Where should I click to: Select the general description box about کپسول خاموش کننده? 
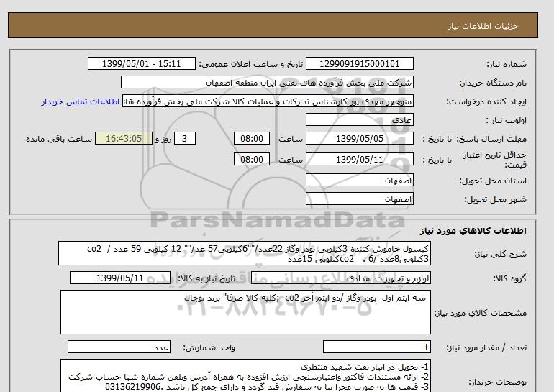click(x=245, y=254)
